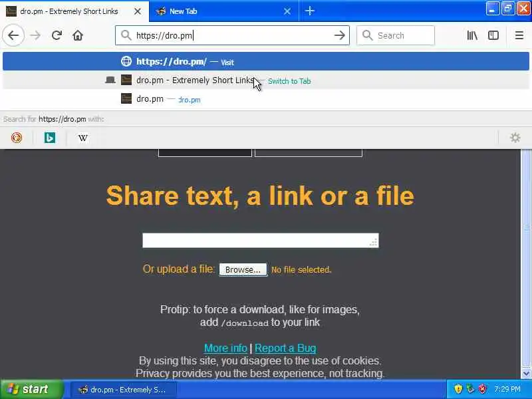Click the No file selected. label

301,270
